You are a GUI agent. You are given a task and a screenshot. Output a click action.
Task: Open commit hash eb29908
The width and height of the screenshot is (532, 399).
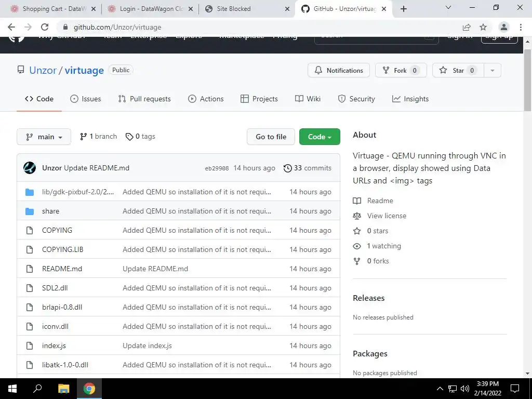click(x=217, y=168)
